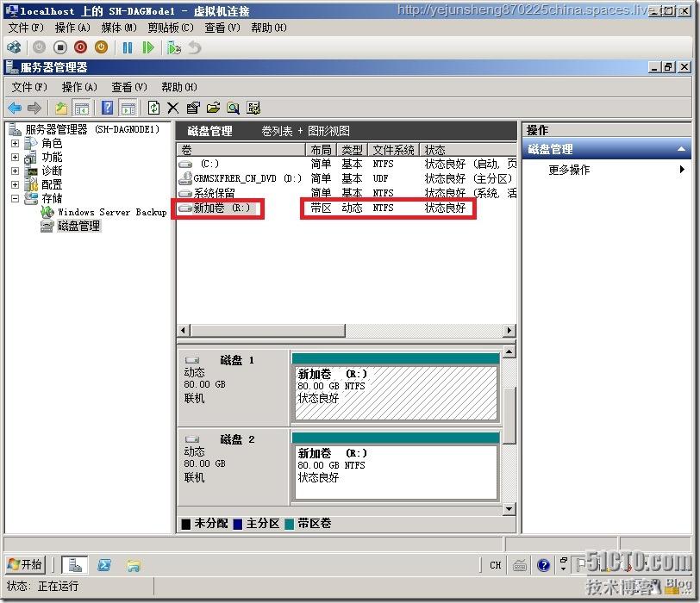Click the Turn Off stop icon
The image size is (700, 603).
(59, 47)
